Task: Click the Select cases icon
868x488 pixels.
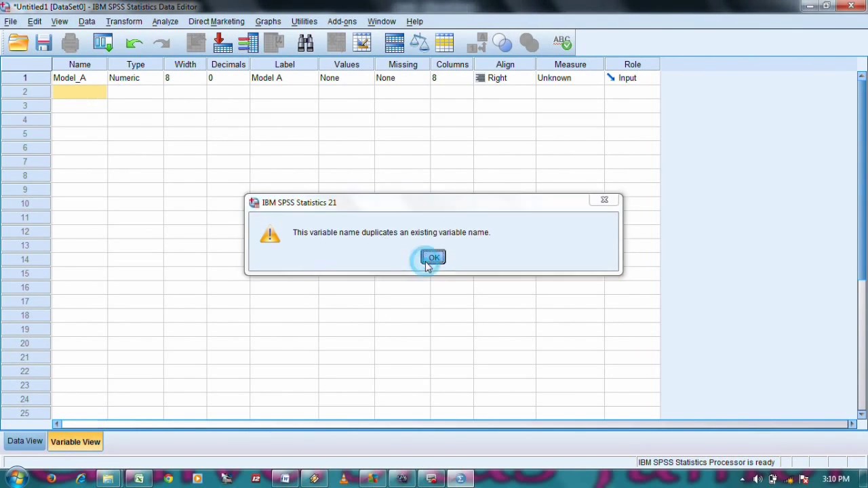Action: [445, 43]
